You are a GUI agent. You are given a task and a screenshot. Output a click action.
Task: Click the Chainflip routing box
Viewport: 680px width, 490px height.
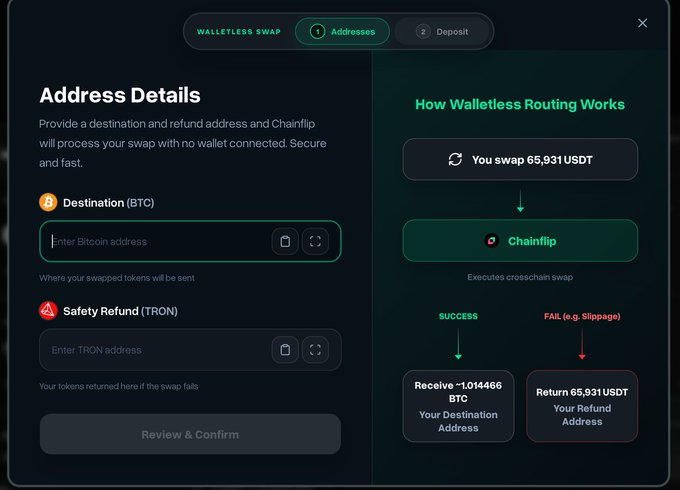click(x=520, y=241)
